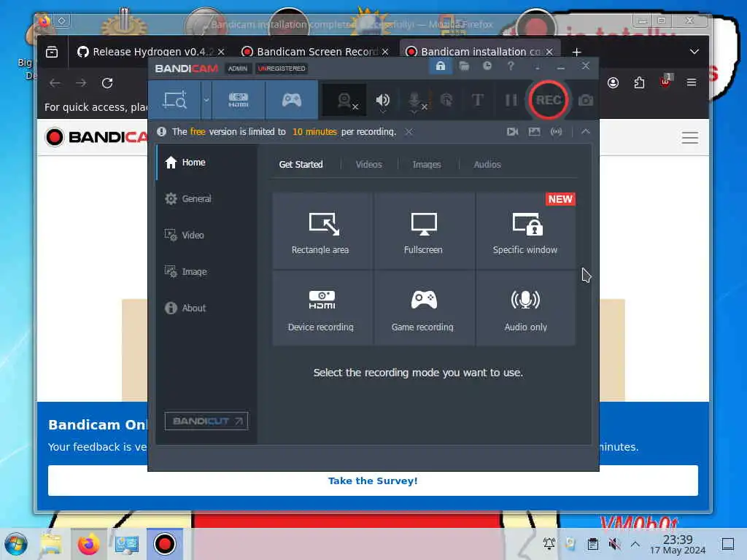The width and height of the screenshot is (747, 560).
Task: Click the Bandicam taskbar icon
Action: click(x=164, y=544)
